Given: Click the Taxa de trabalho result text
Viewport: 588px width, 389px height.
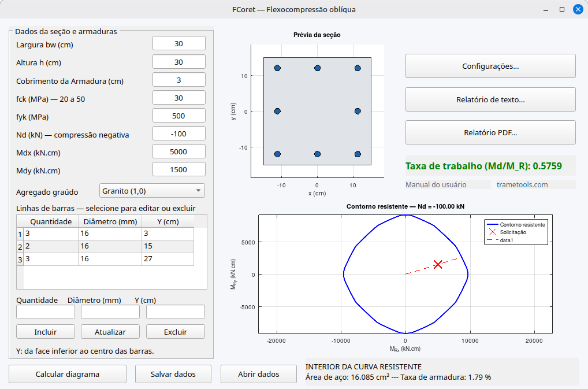Looking at the screenshot, I should point(484,166).
